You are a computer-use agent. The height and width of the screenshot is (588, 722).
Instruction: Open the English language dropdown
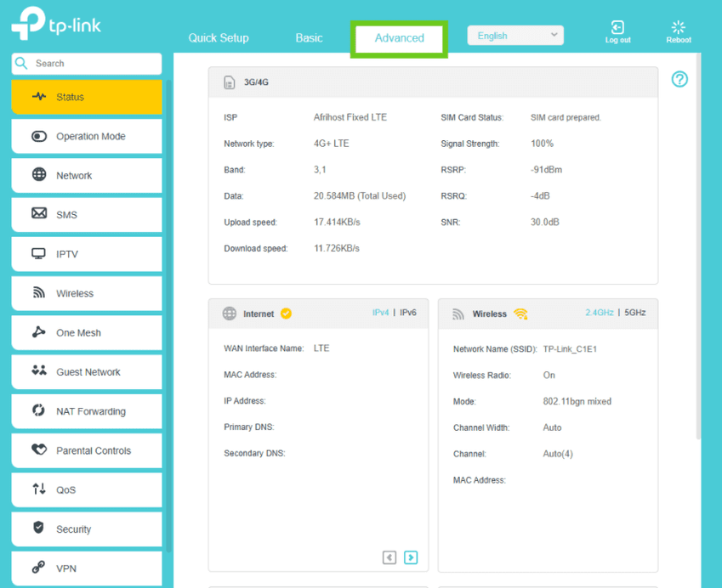click(515, 36)
